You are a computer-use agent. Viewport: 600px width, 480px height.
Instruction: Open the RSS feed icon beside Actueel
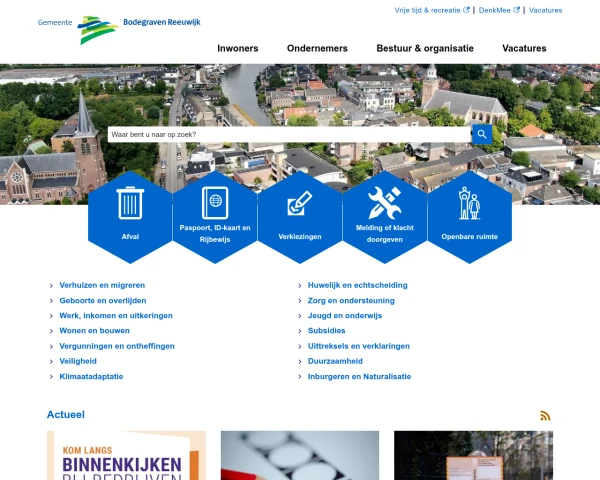[545, 415]
